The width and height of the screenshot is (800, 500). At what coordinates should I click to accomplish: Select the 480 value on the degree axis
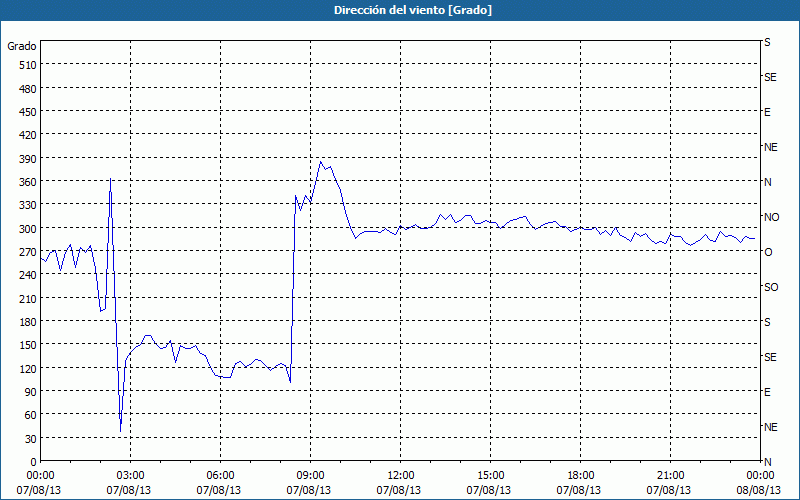pos(28,89)
